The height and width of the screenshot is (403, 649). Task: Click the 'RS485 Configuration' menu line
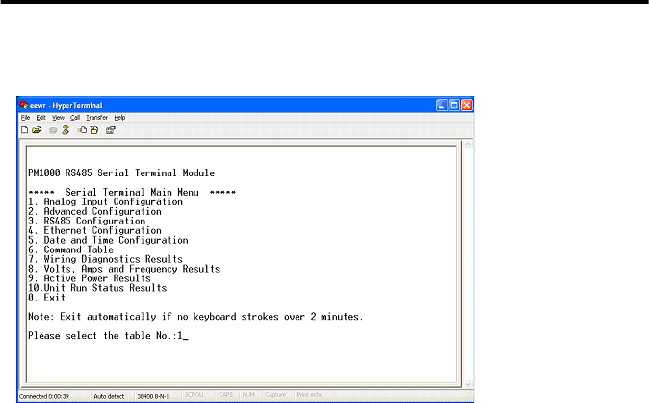[x=87, y=221]
